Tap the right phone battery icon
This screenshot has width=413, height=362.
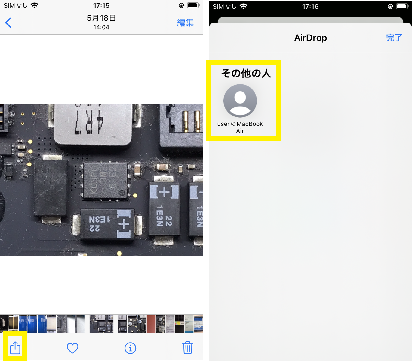point(402,6)
